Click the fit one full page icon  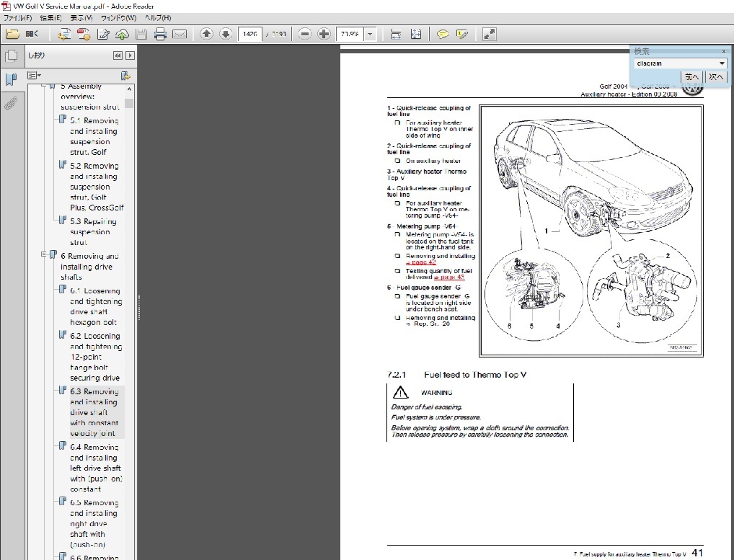coord(416,34)
